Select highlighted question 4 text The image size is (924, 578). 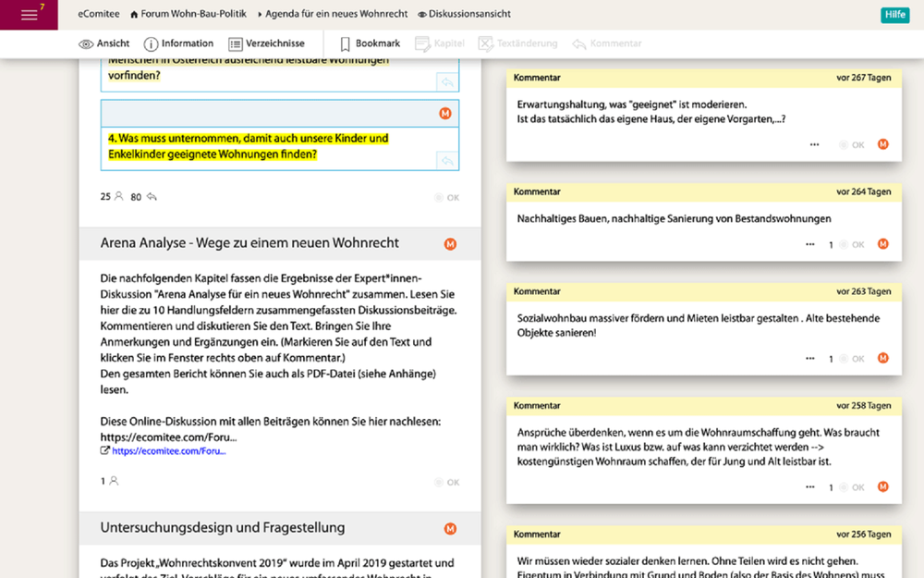coord(248,146)
